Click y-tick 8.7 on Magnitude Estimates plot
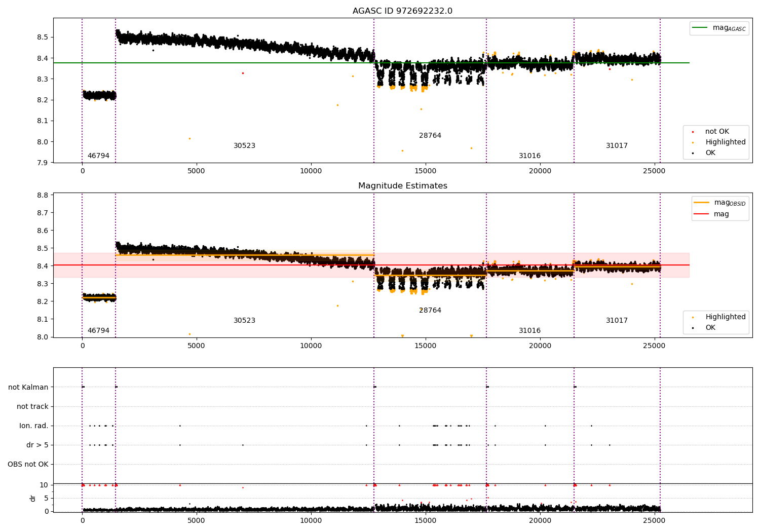 [43, 213]
